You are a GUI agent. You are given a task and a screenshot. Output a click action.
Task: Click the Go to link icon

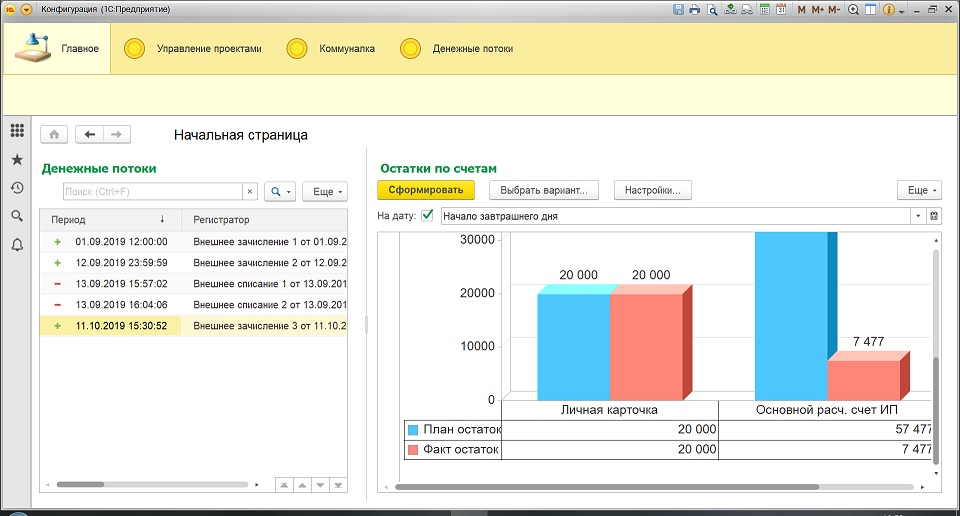coord(747,9)
